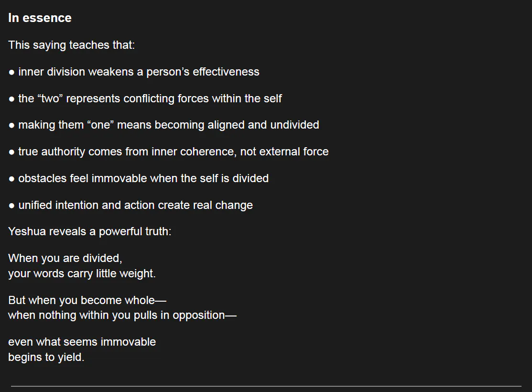Click the line "Yeshua reveals a powerful truth:"
The image size is (532, 392).
point(89,232)
